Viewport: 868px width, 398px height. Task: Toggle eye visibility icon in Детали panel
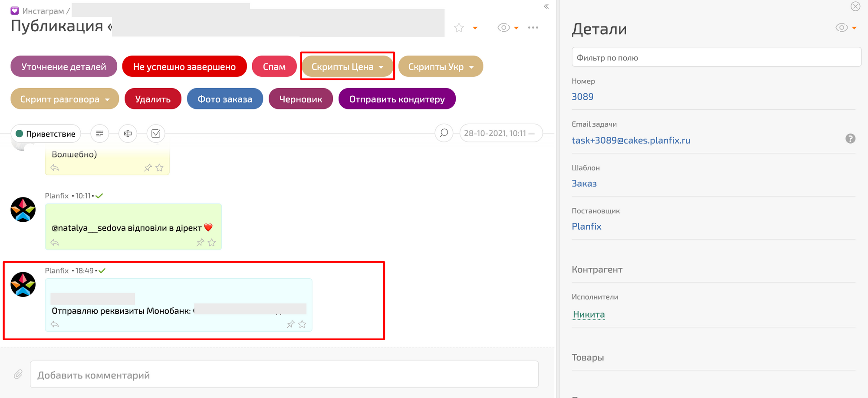click(842, 28)
